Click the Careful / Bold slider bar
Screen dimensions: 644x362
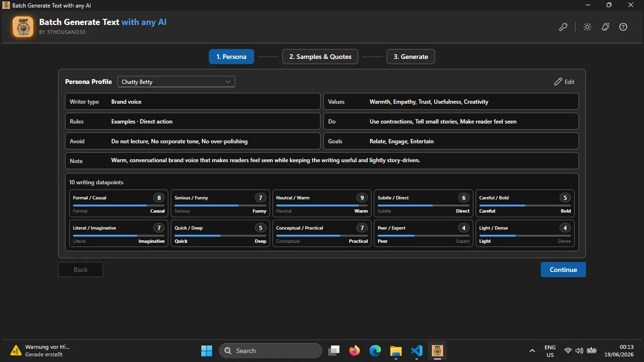click(525, 206)
